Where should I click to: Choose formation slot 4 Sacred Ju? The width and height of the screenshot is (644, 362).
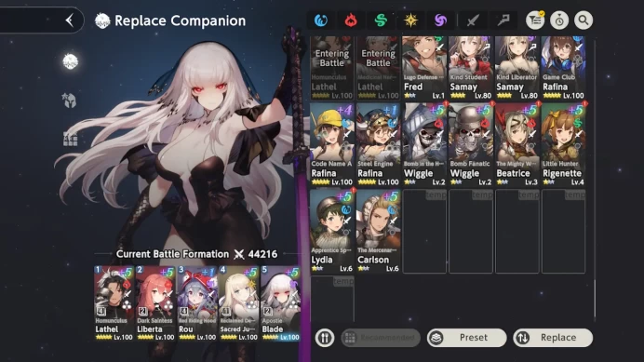point(238,303)
